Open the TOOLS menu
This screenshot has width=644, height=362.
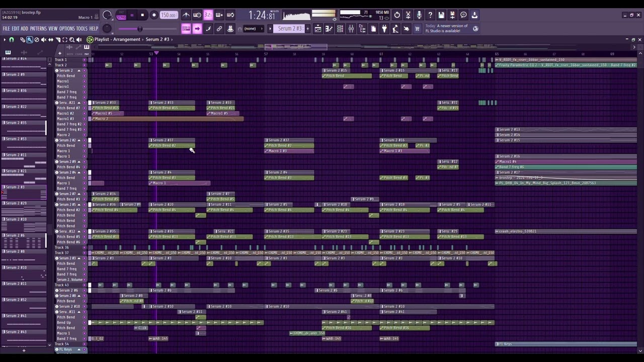pyautogui.click(x=81, y=29)
